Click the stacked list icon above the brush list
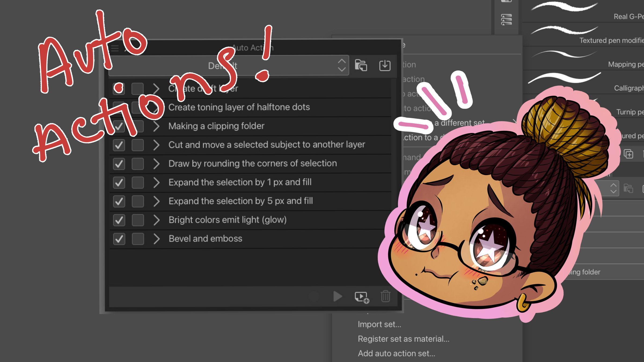Image resolution: width=644 pixels, height=362 pixels. (506, 20)
